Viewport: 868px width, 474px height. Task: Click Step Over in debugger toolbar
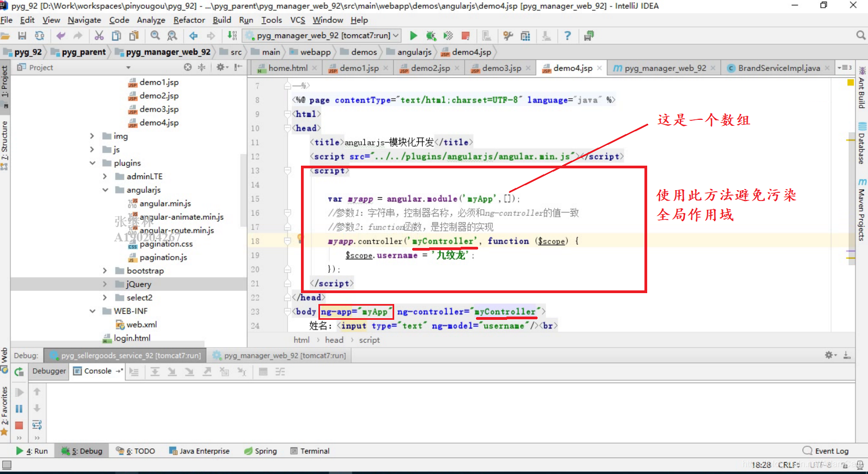coord(155,372)
